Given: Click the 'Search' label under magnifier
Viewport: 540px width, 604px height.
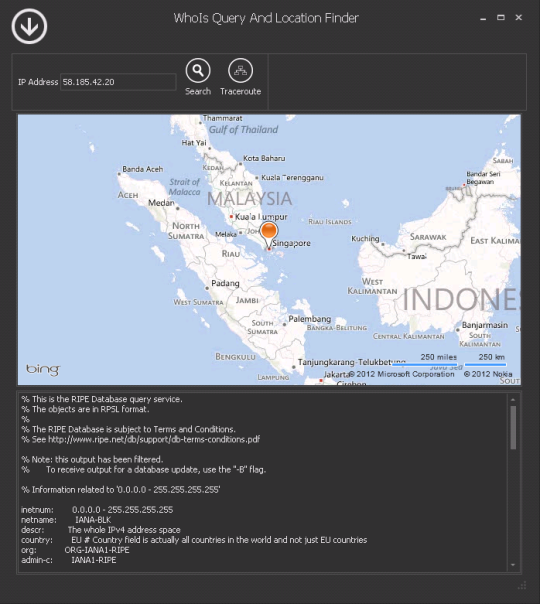Looking at the screenshot, I should click(198, 91).
